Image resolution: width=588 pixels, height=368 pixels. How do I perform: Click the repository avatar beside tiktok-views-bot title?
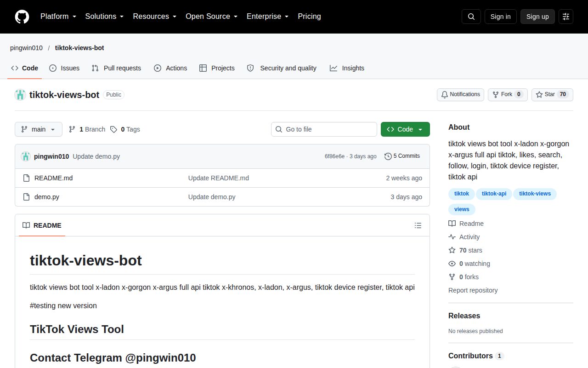pyautogui.click(x=20, y=95)
